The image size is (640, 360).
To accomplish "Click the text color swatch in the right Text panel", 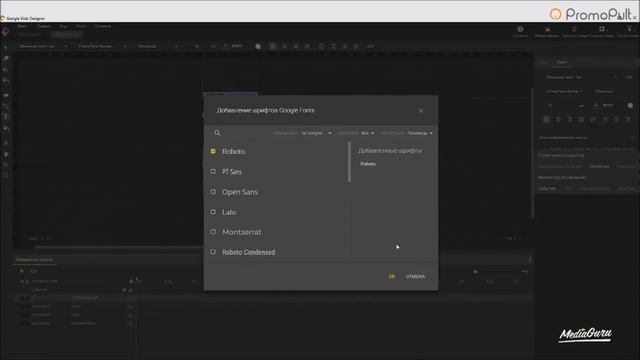I will tap(630, 106).
